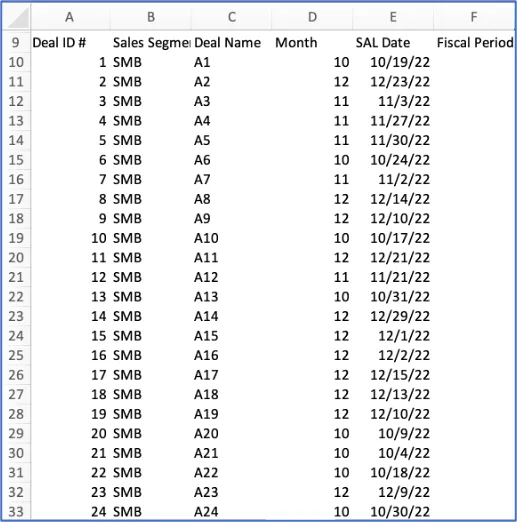
Task: Select row 10 header
Action: coord(16,62)
